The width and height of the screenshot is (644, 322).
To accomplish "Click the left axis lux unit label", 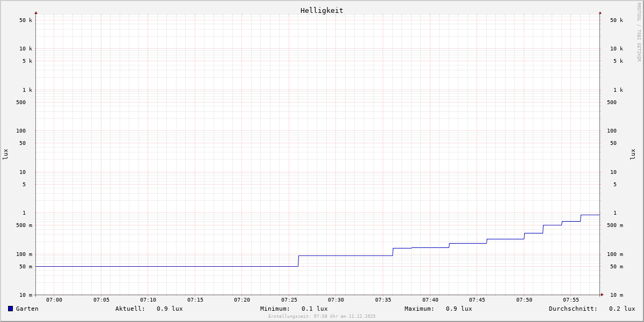I will click(5, 154).
